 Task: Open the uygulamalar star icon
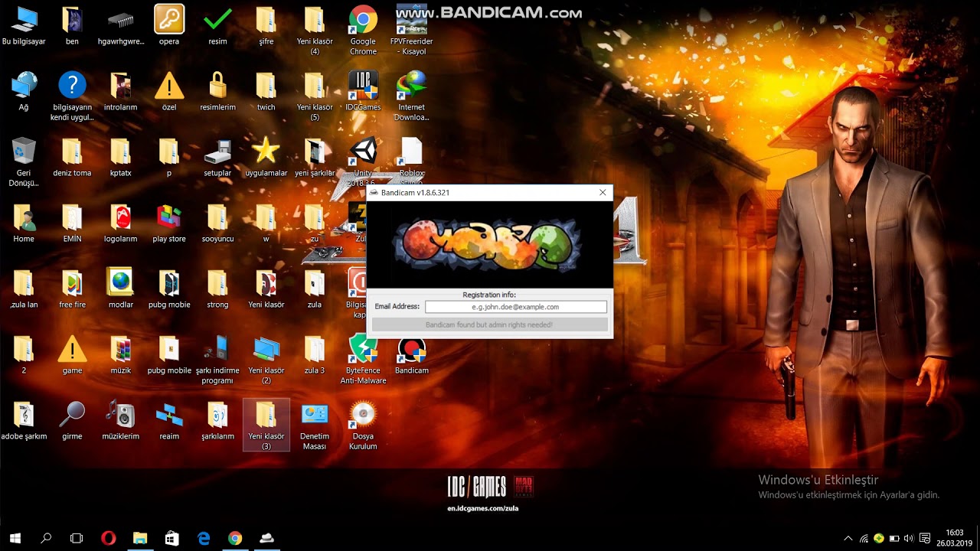266,151
